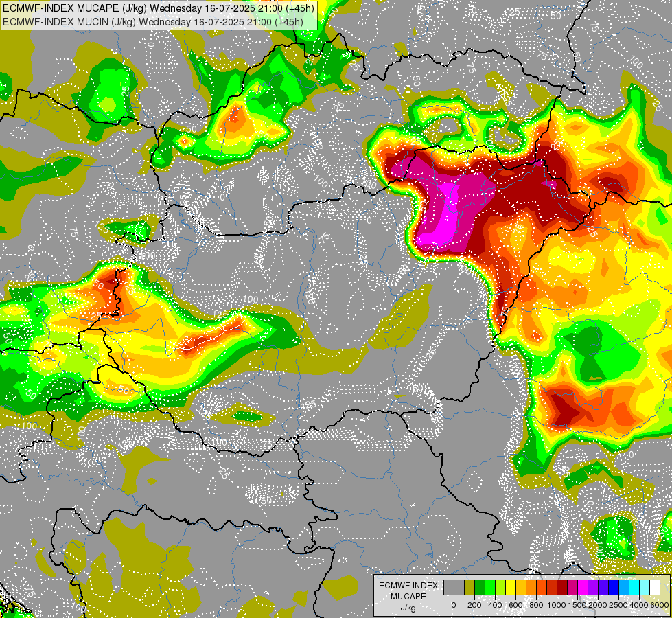Choose the red-orange swatch right of 800
The width and height of the screenshot is (672, 618).
click(542, 587)
